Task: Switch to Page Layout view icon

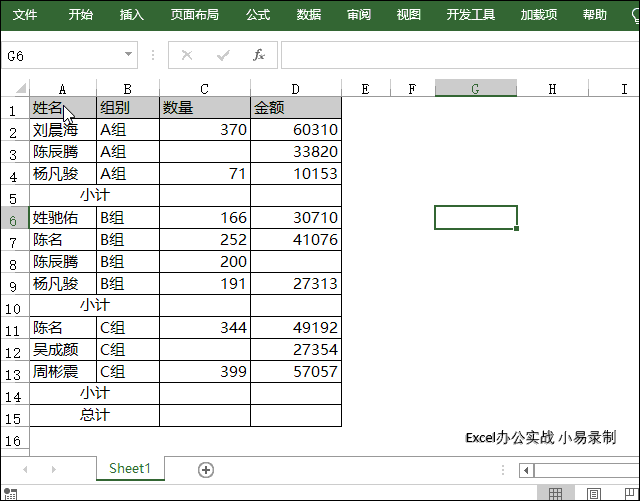Action: [593, 494]
